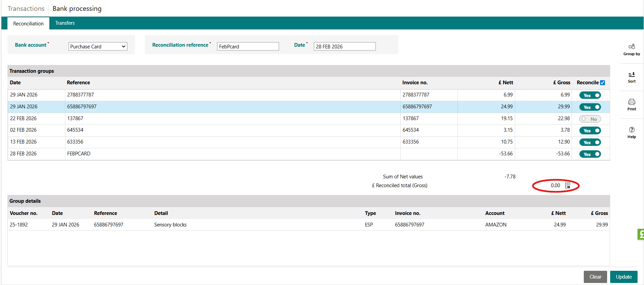The width and height of the screenshot is (644, 285).
Task: Click the Reference column header in Transaction groups
Action: pos(79,83)
